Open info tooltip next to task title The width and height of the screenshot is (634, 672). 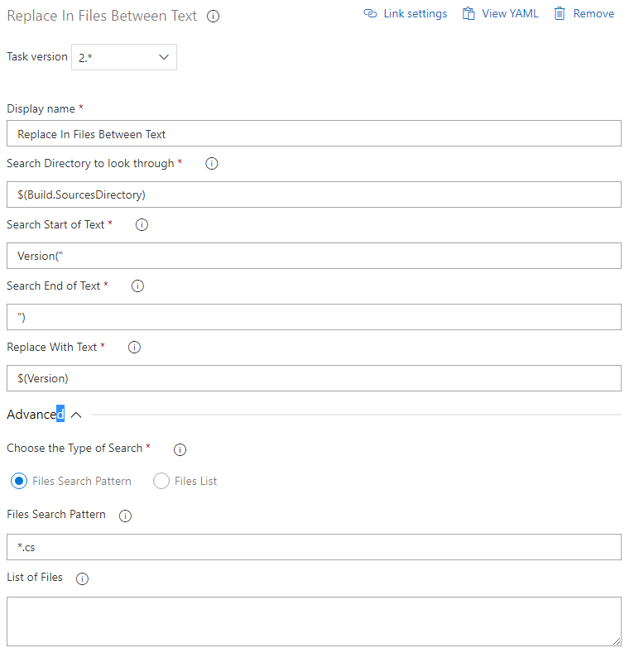(213, 16)
